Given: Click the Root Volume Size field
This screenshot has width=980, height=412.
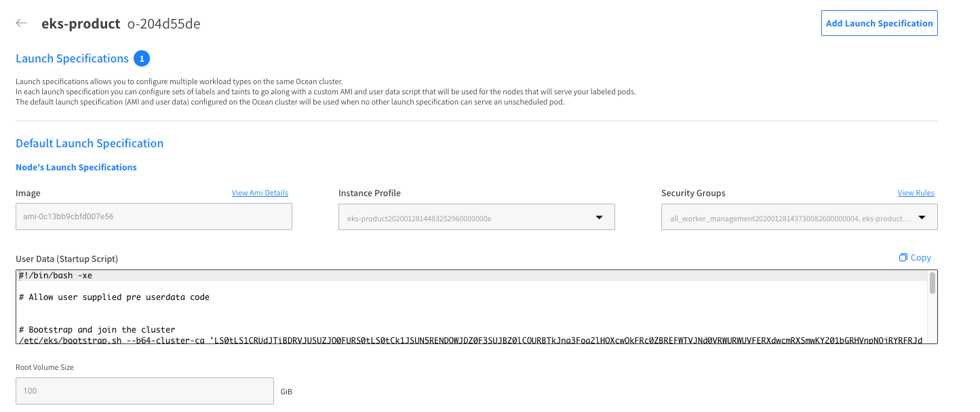Looking at the screenshot, I should 144,391.
